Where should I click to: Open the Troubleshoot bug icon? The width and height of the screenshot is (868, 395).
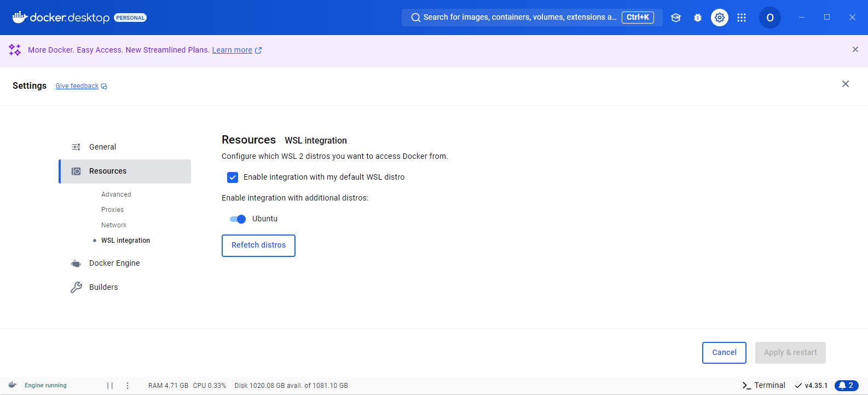coord(698,18)
